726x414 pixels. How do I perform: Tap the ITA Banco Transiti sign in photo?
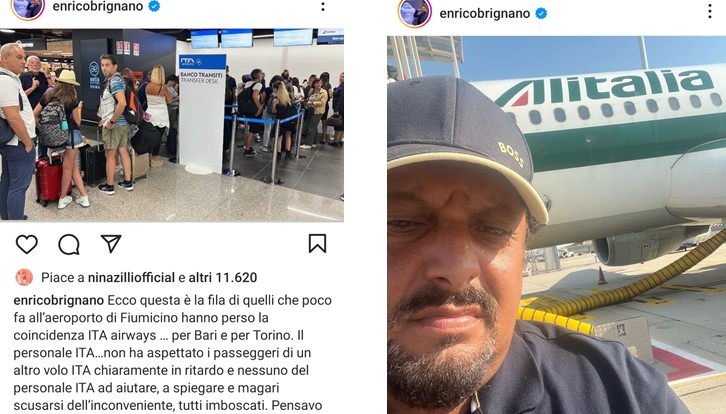tap(202, 69)
